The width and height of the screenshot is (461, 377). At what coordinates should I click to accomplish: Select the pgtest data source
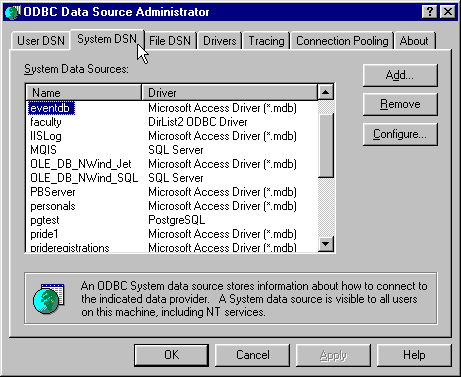pos(45,220)
